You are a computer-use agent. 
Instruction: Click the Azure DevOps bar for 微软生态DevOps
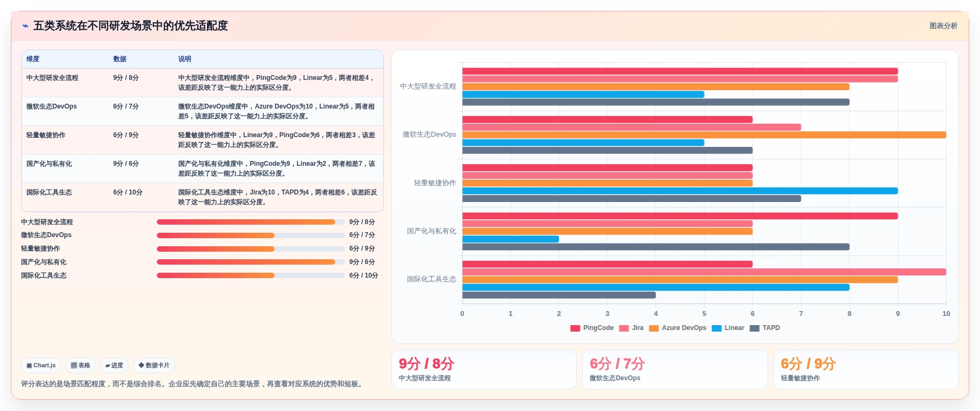point(704,135)
